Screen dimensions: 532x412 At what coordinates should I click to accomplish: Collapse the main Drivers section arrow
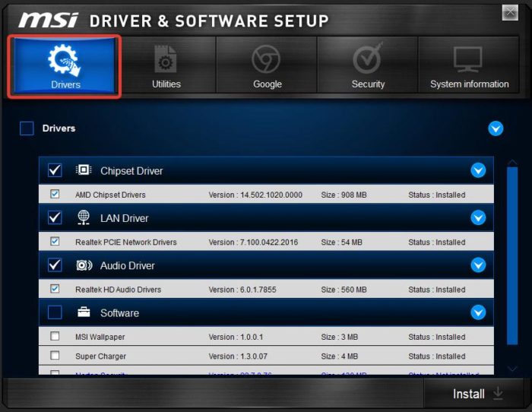[496, 128]
